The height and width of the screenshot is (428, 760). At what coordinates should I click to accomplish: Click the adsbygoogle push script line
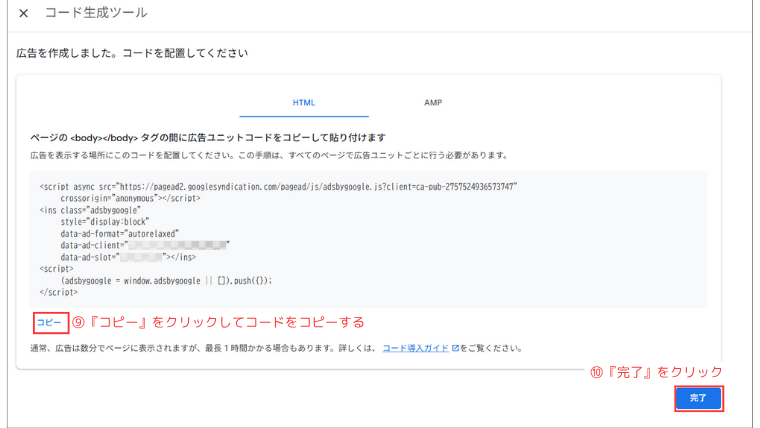point(166,281)
